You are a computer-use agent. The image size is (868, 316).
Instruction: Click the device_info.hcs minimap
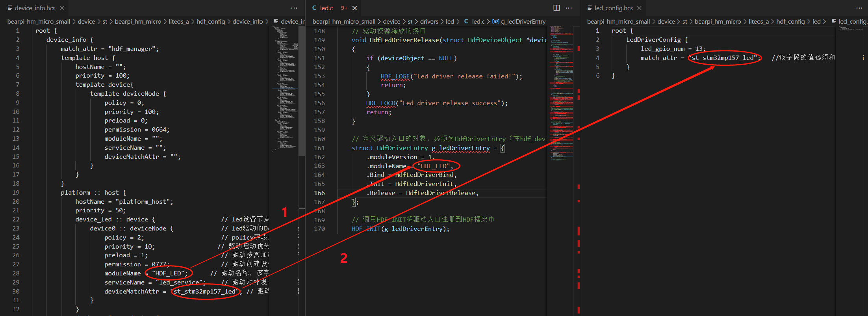285,89
